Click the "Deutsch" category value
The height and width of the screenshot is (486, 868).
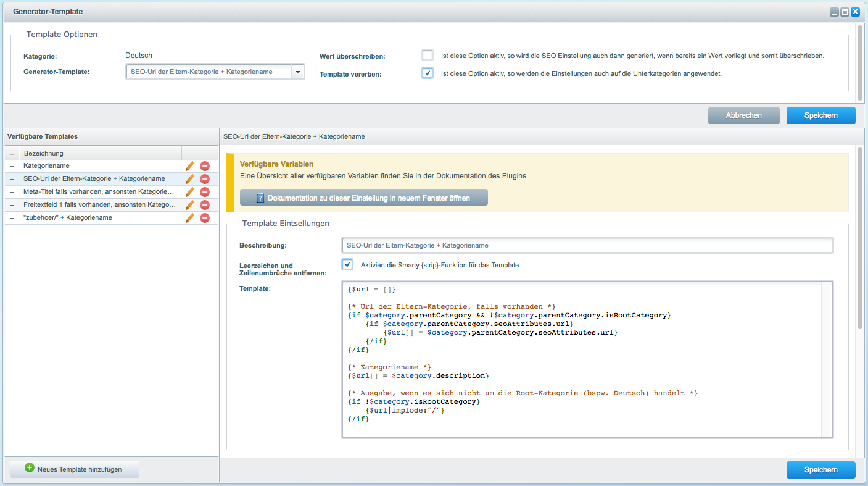139,56
